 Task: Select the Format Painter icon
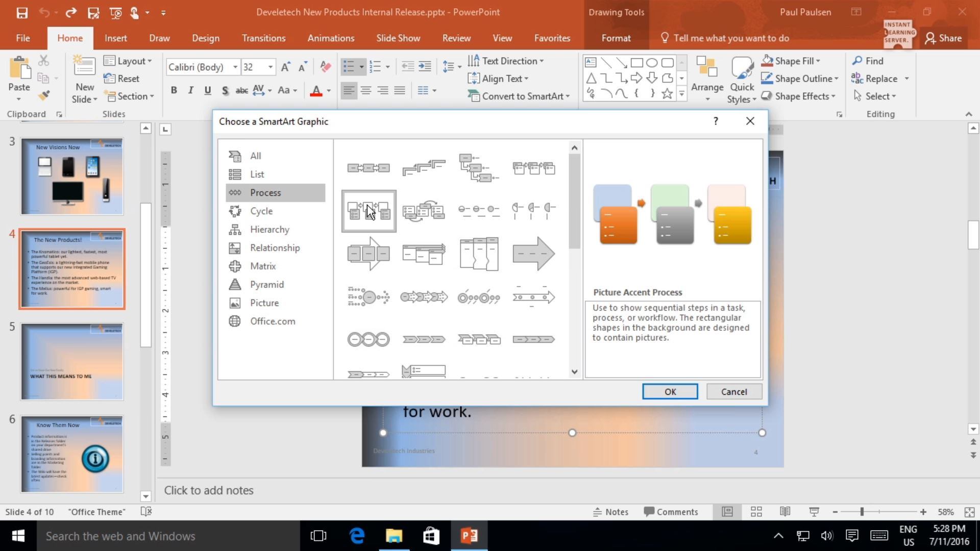coord(44,95)
